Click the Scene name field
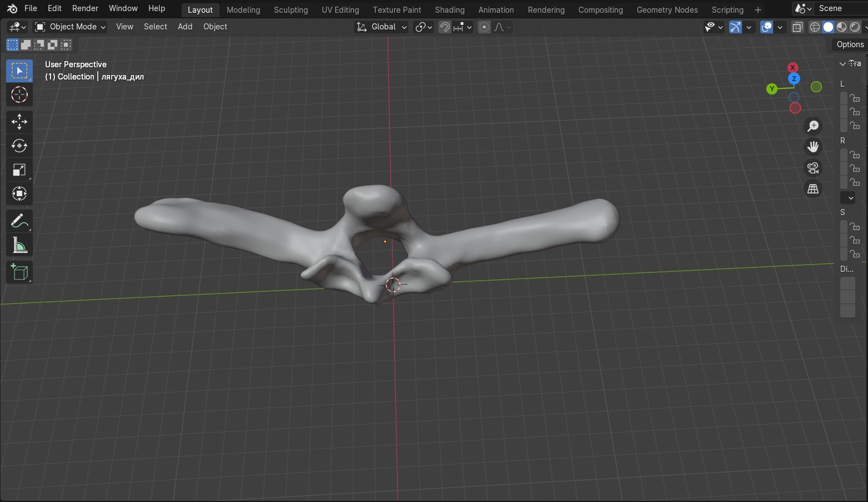The height and width of the screenshot is (502, 868). click(839, 8)
